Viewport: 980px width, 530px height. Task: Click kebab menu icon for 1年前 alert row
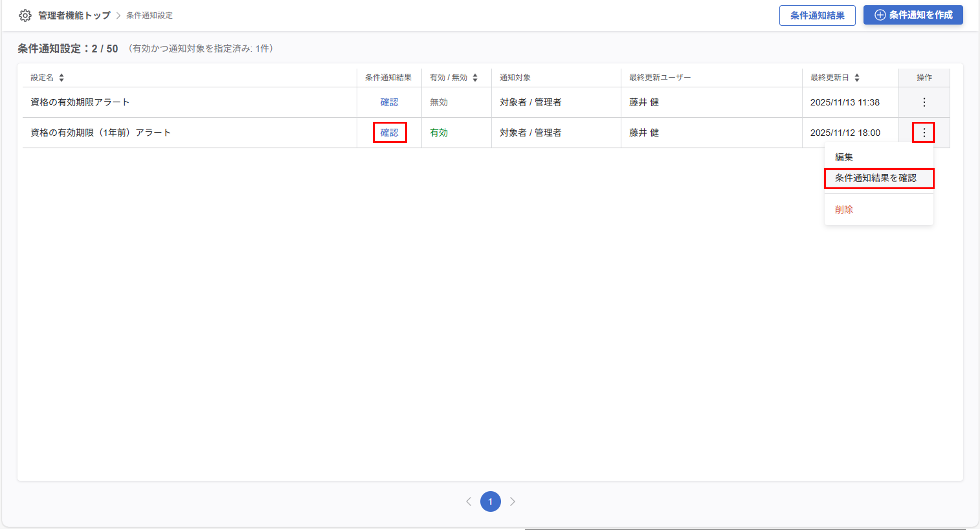point(924,133)
